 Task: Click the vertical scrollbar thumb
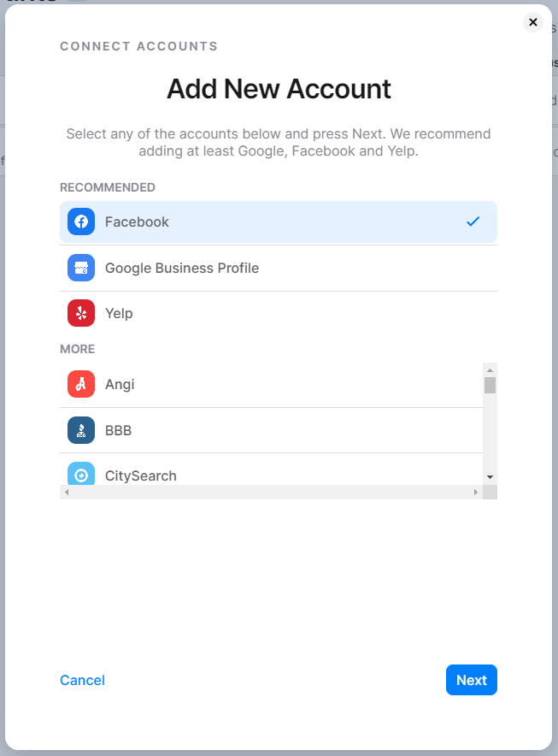tap(490, 385)
